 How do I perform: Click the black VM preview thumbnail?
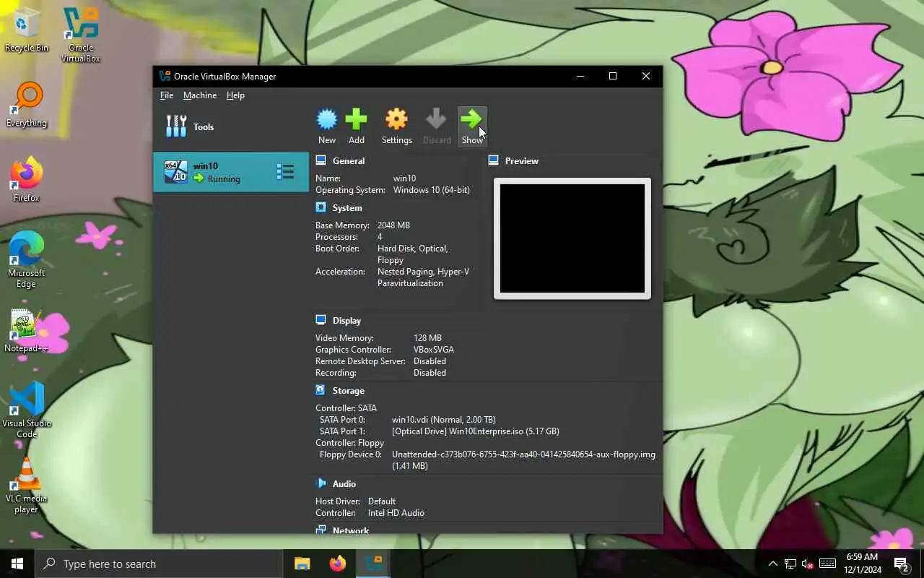[572, 238]
